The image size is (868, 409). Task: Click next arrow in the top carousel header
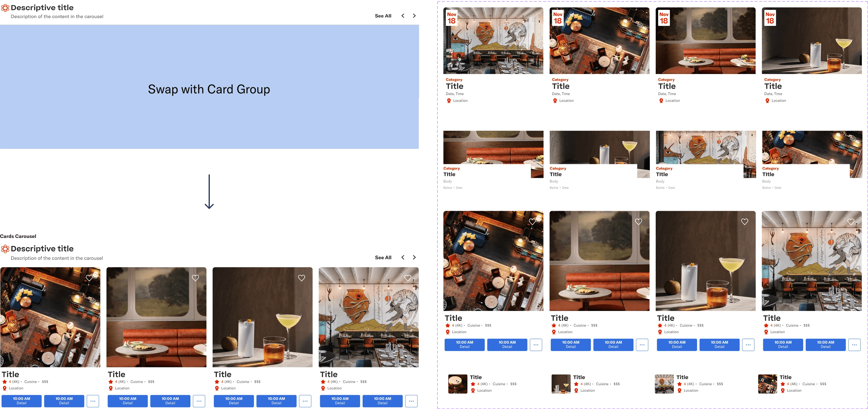414,16
